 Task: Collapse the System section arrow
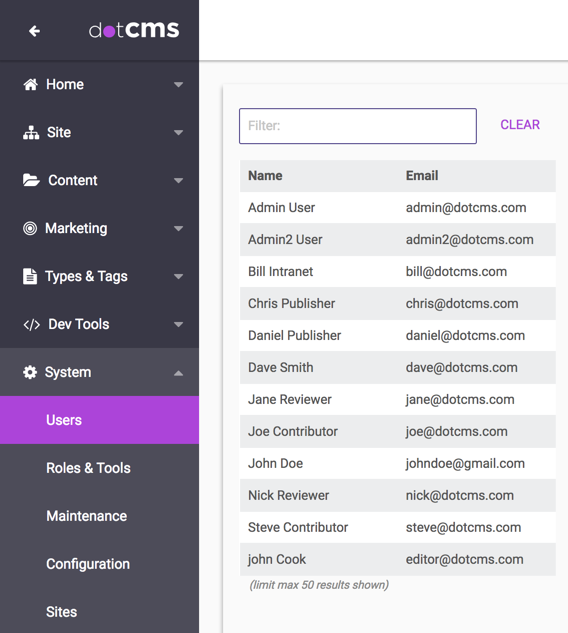(x=178, y=373)
